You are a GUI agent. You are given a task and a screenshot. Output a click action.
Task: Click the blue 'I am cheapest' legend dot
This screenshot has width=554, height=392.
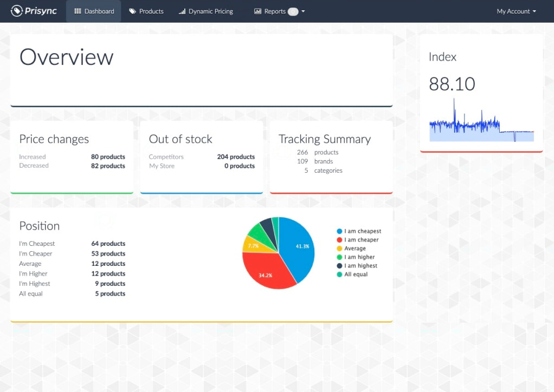[340, 230]
